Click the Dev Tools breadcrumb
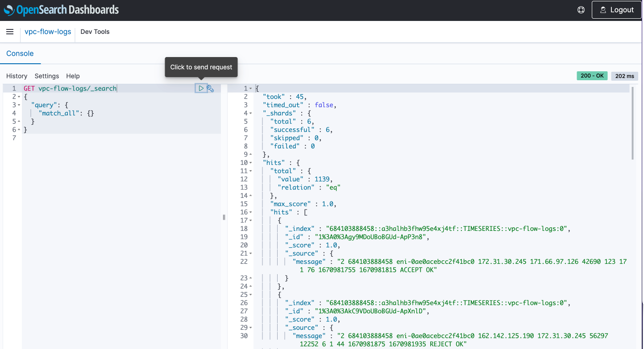Image resolution: width=644 pixels, height=349 pixels. 95,32
